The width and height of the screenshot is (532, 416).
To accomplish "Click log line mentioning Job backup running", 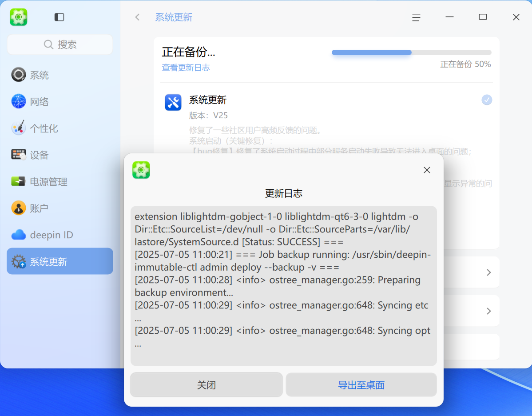I will pyautogui.click(x=282, y=261).
